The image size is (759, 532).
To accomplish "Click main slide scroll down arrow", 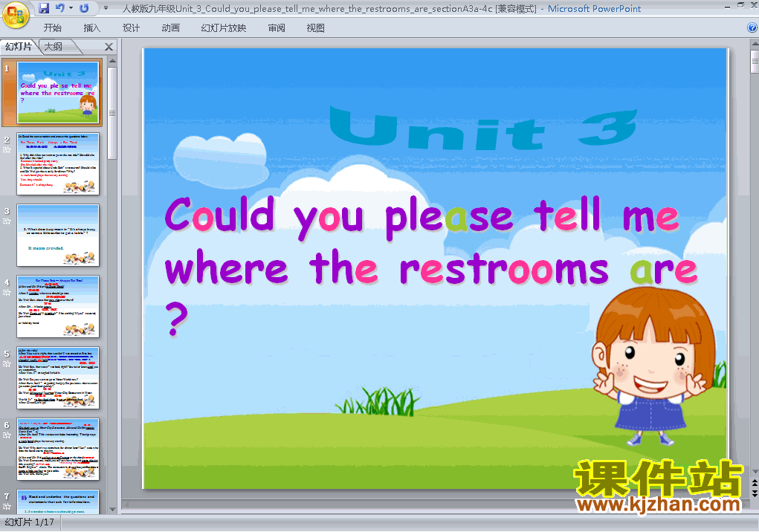I will [x=755, y=471].
